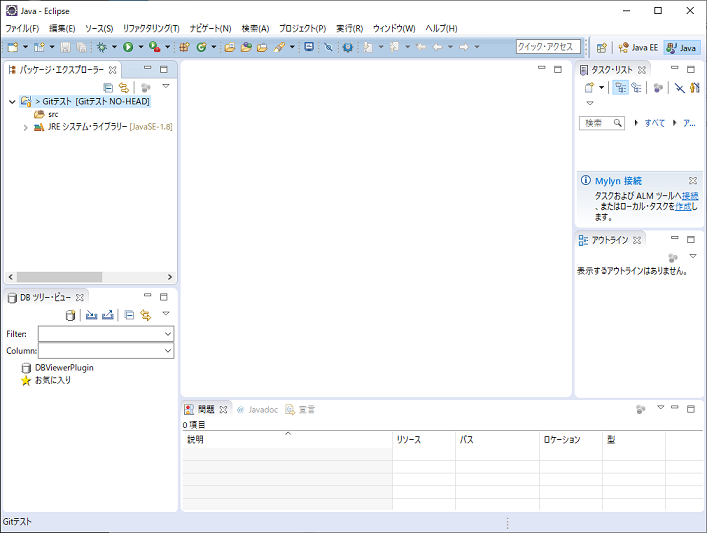Minimize the Outline view
Screen dimensions: 707x533
[x=675, y=238]
